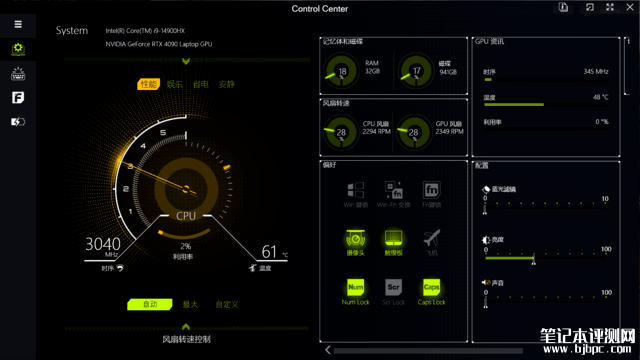Collapse the system info chevron down arrow
The height and width of the screenshot is (360, 640).
click(186, 61)
